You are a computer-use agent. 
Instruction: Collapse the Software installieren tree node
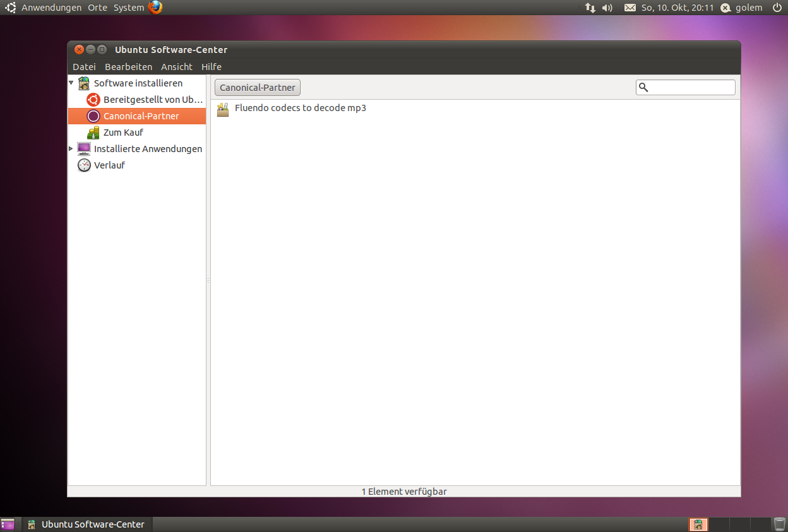71,83
